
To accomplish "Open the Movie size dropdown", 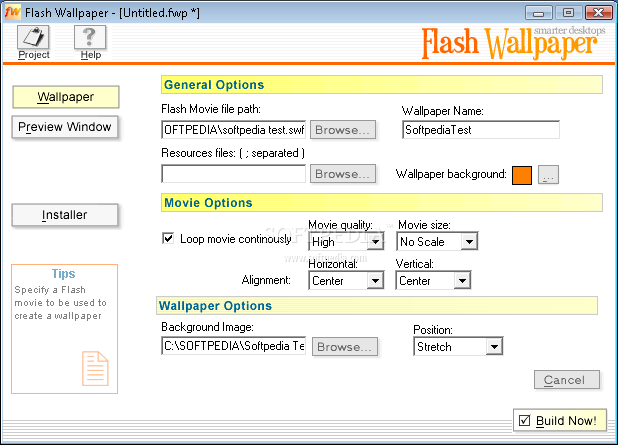I will (437, 241).
